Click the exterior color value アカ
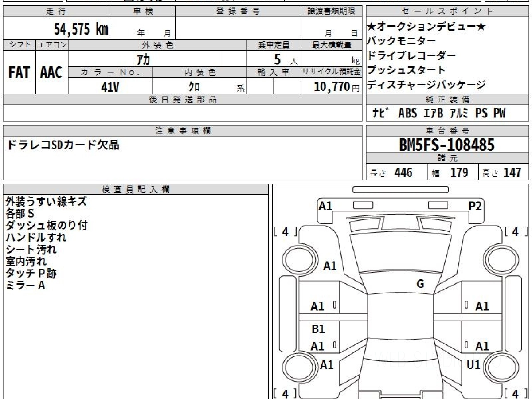Image resolution: width=532 pixels, height=399 pixels. [x=144, y=59]
